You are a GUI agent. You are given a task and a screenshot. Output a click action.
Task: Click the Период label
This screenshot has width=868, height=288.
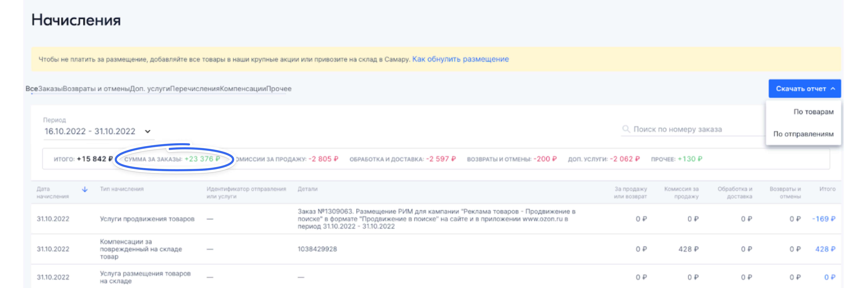pyautogui.click(x=55, y=120)
